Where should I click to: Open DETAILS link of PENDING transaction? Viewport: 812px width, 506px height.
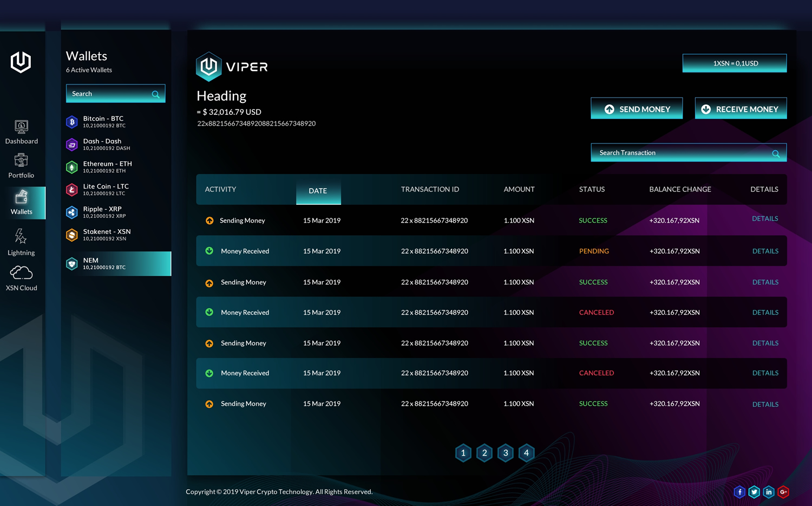(765, 251)
